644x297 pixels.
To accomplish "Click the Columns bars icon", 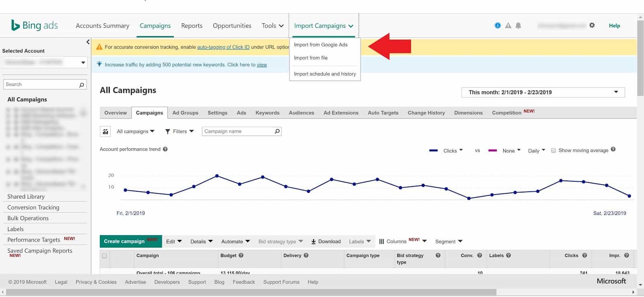I will click(x=382, y=242).
